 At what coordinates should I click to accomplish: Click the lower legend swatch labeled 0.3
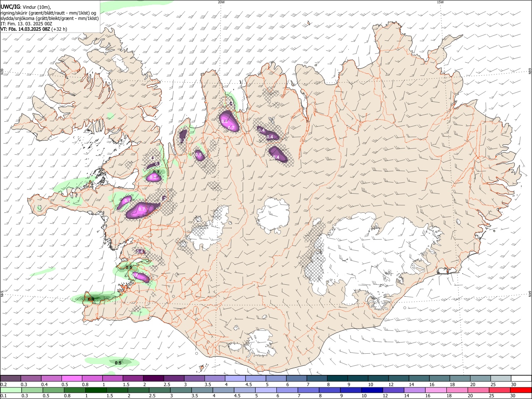[x=32, y=390]
